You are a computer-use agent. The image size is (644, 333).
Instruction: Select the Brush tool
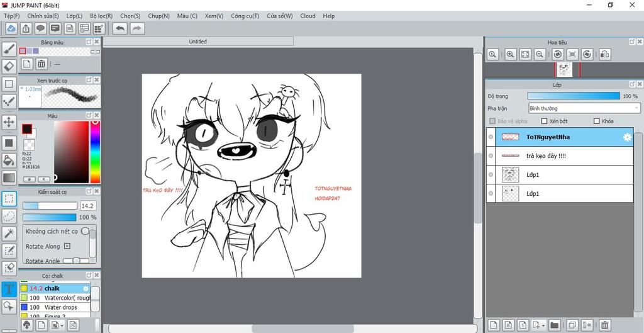click(x=9, y=49)
